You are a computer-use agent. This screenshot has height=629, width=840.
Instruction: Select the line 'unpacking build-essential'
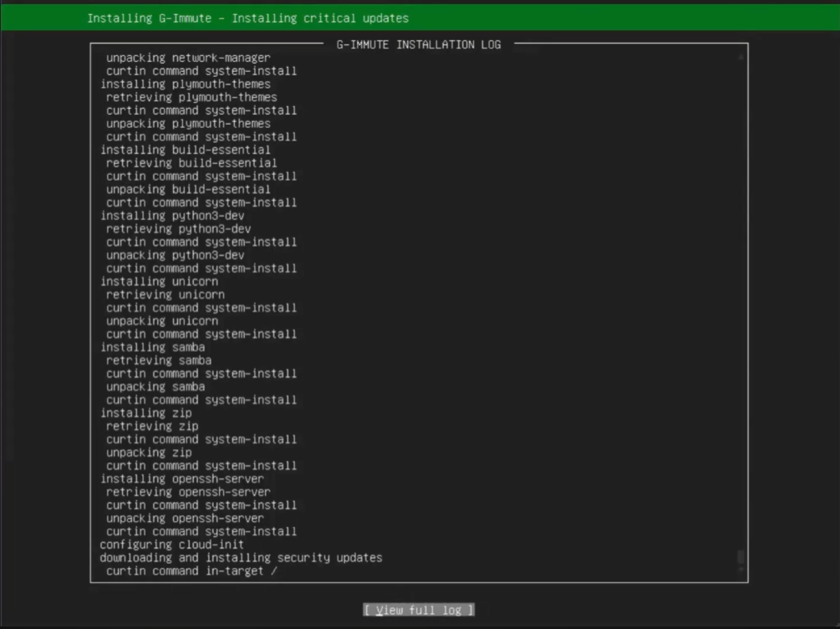tap(188, 189)
